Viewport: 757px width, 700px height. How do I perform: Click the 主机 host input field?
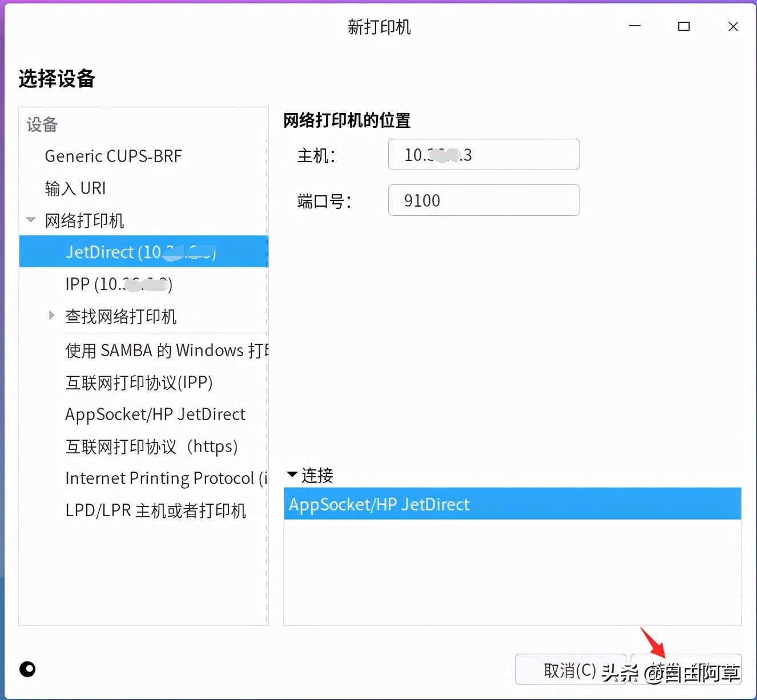483,154
